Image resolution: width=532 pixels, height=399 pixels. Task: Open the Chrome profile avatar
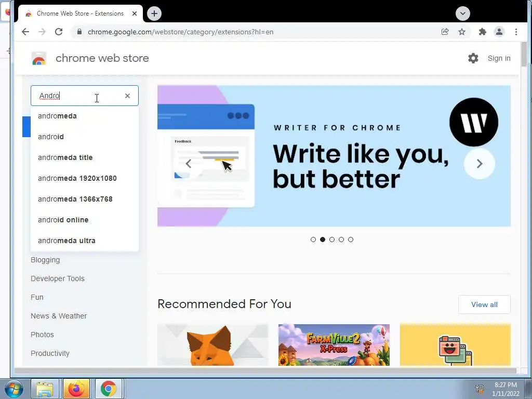499,32
